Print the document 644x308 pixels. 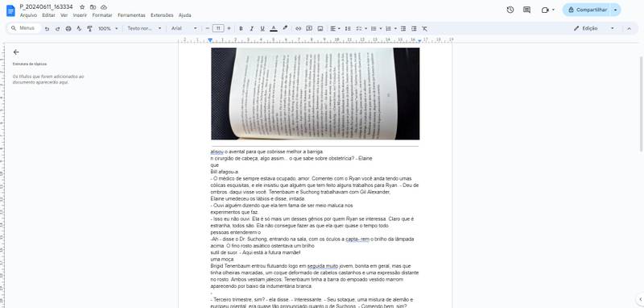68,28
